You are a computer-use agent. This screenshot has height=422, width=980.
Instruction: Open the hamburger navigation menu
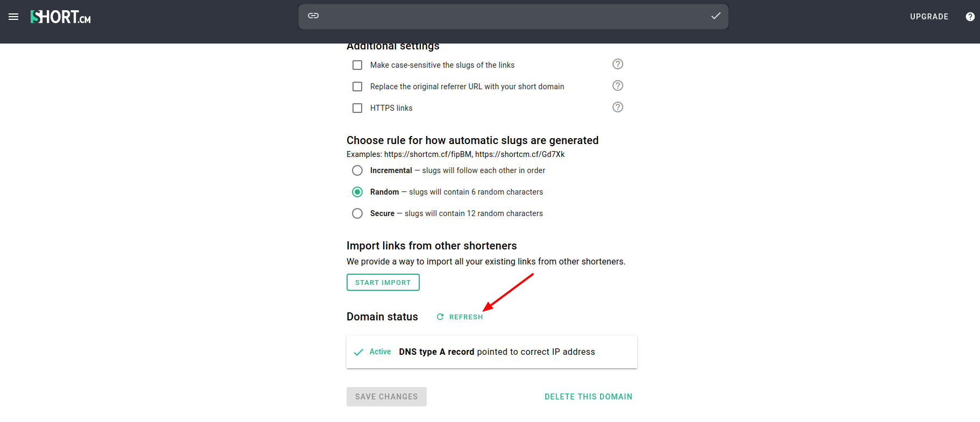click(13, 17)
